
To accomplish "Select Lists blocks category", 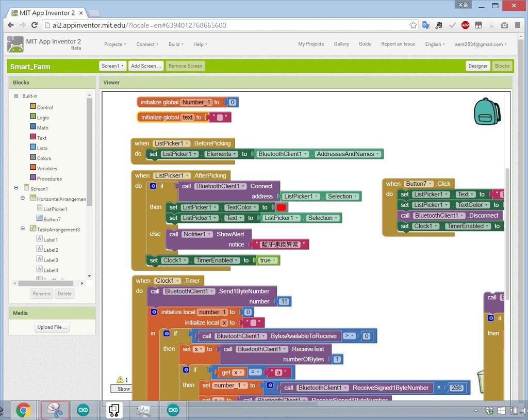I will pos(42,148).
